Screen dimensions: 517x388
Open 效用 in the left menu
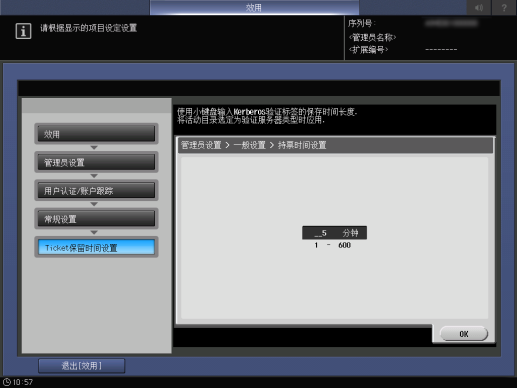(x=96, y=134)
